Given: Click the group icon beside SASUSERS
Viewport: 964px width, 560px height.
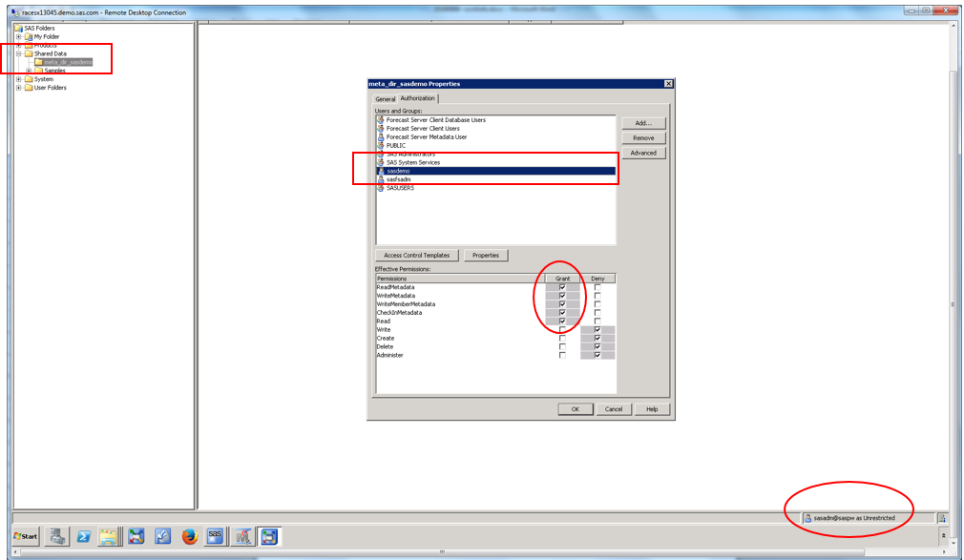Looking at the screenshot, I should 381,188.
